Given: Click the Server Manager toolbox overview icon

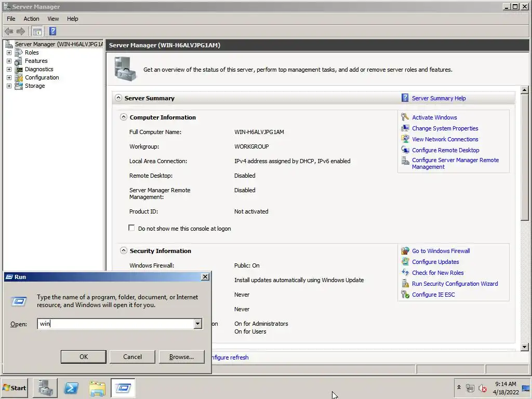Looking at the screenshot, I should pyautogui.click(x=125, y=69).
